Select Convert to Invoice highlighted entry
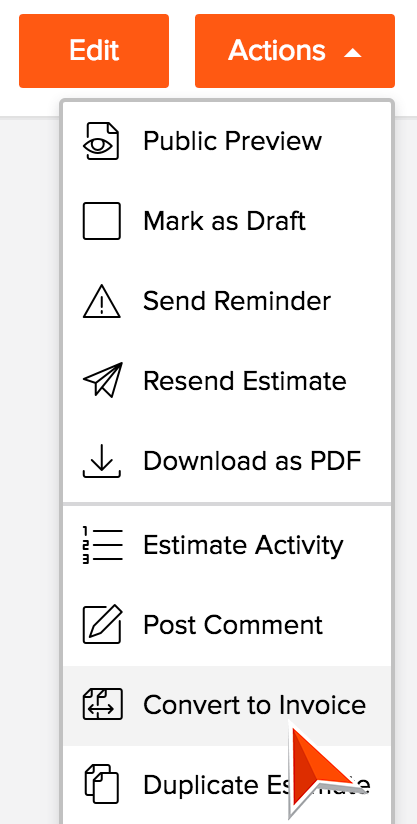The image size is (417, 824). pos(227,705)
